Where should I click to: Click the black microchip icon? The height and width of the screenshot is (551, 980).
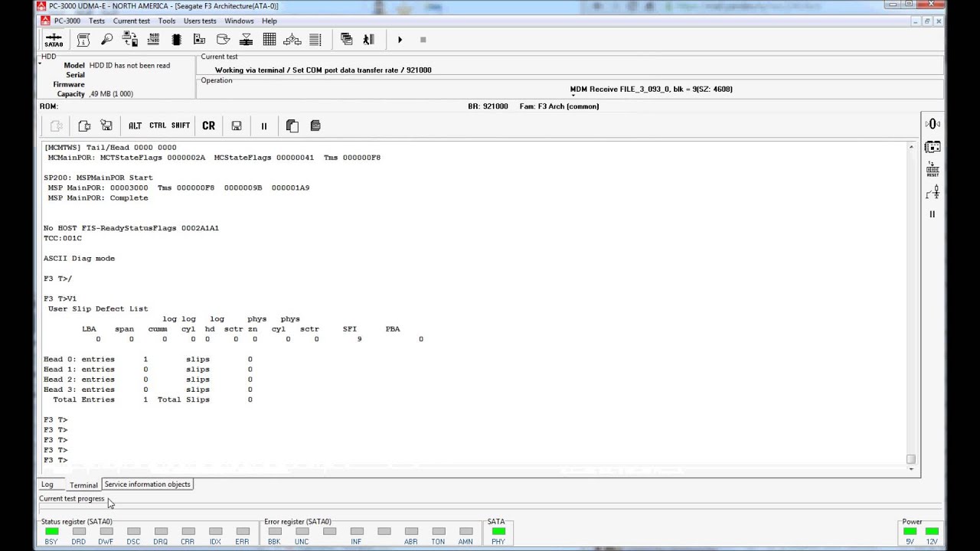click(x=176, y=40)
